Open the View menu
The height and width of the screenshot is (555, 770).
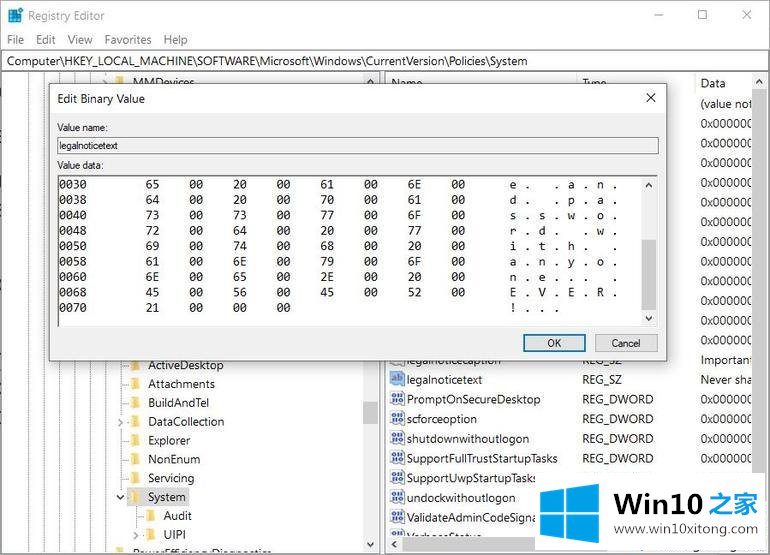tap(80, 40)
